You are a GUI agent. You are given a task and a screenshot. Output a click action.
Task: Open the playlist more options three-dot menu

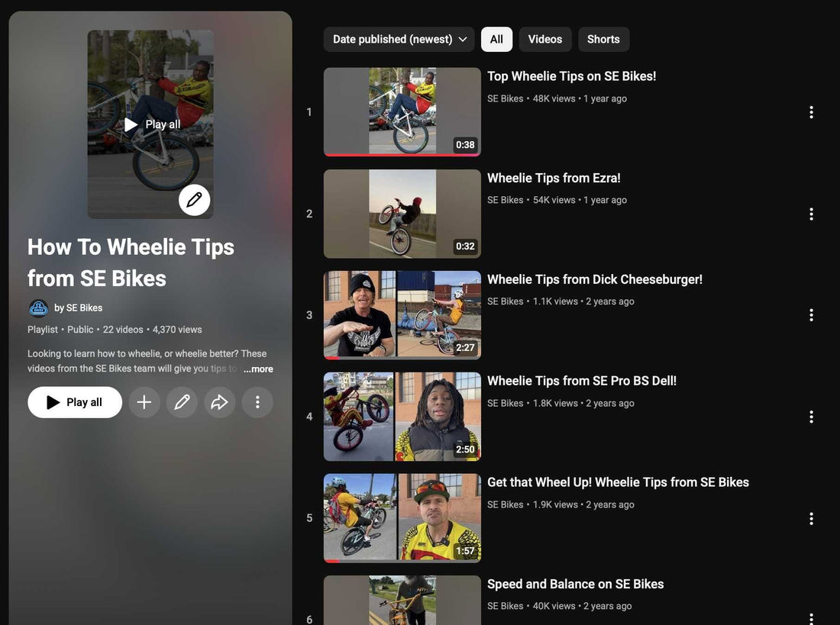pos(257,402)
